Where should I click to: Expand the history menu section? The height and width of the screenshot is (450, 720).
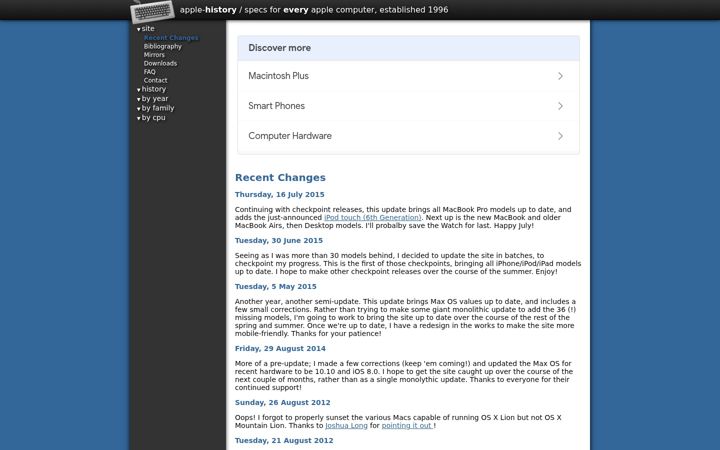tap(151, 89)
